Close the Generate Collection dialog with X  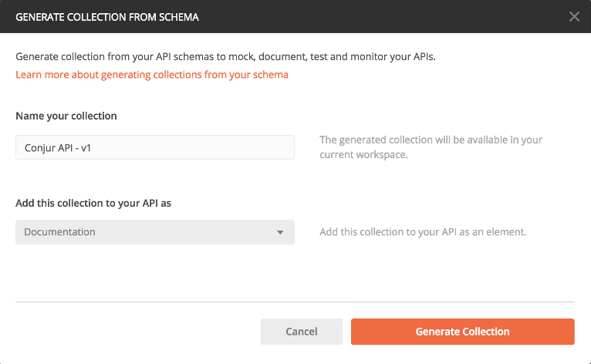point(574,16)
